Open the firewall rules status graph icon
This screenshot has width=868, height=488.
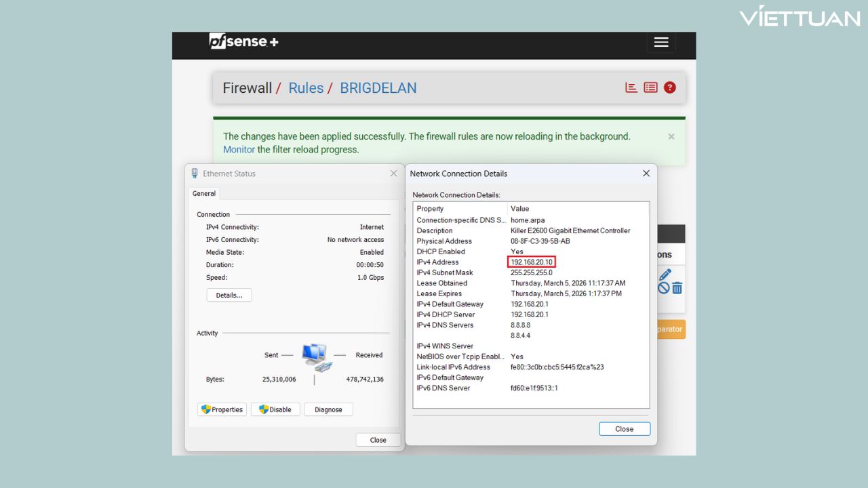click(x=631, y=87)
